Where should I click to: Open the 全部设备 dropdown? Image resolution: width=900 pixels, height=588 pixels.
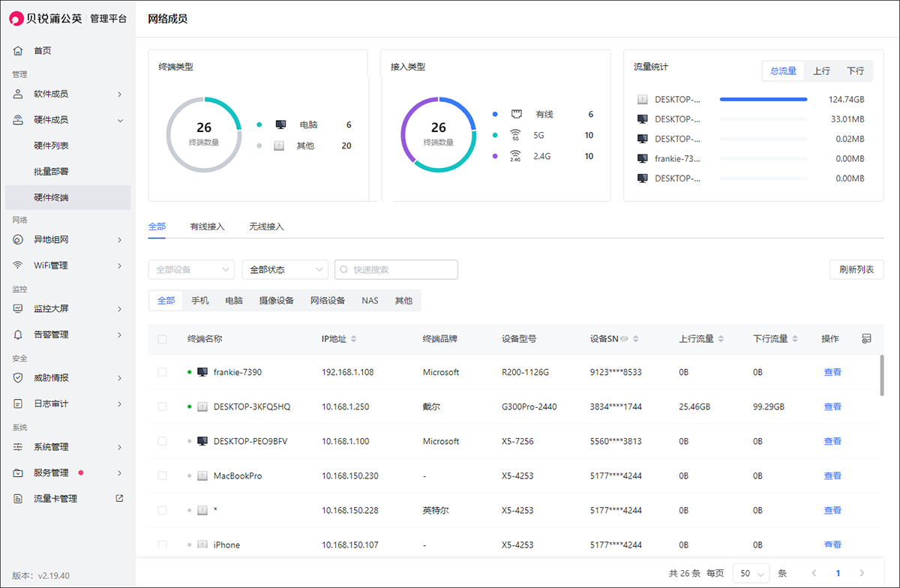pyautogui.click(x=191, y=269)
